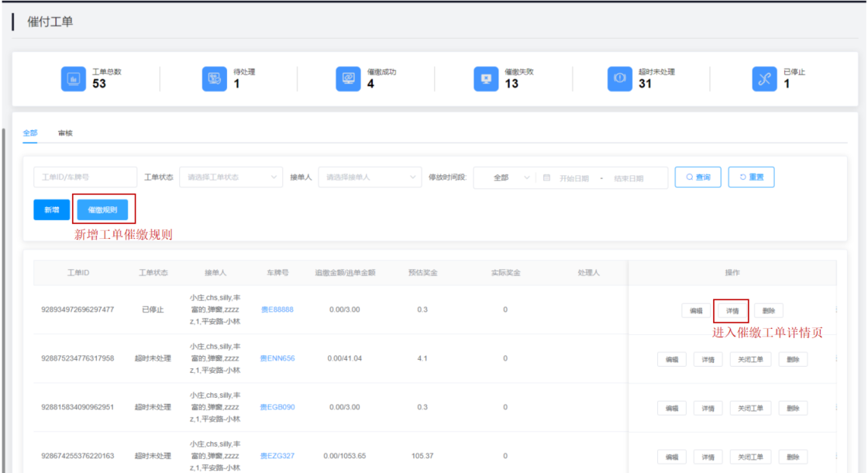The image size is (868, 473).
Task: Click the 工单总数 statistics icon
Action: pos(73,78)
